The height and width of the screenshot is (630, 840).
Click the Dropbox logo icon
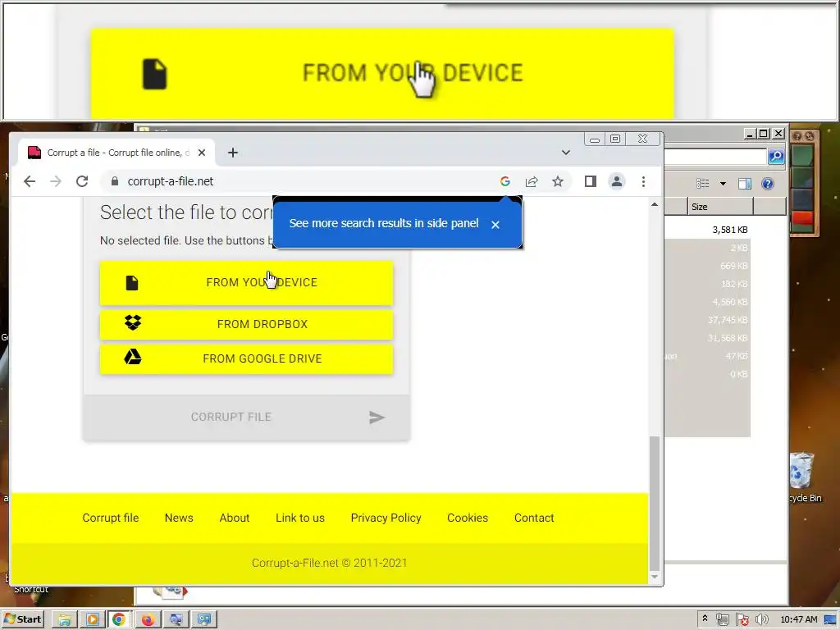133,322
